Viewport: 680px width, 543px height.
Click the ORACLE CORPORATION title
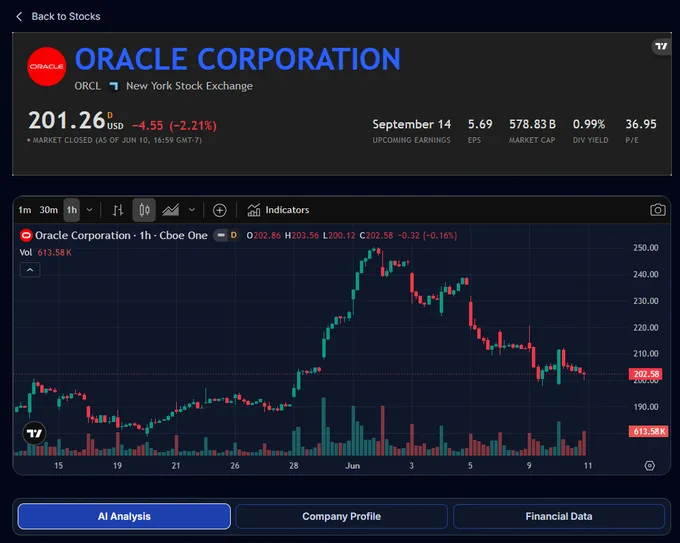click(238, 59)
